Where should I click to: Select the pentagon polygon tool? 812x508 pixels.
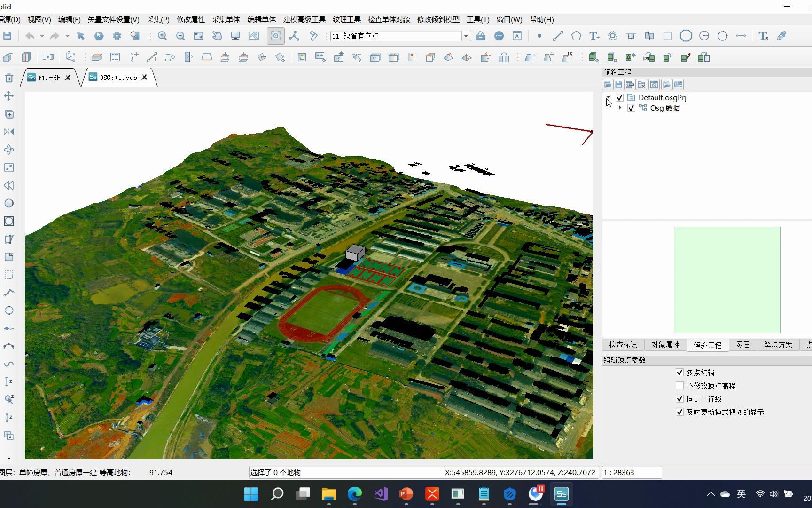pos(576,36)
